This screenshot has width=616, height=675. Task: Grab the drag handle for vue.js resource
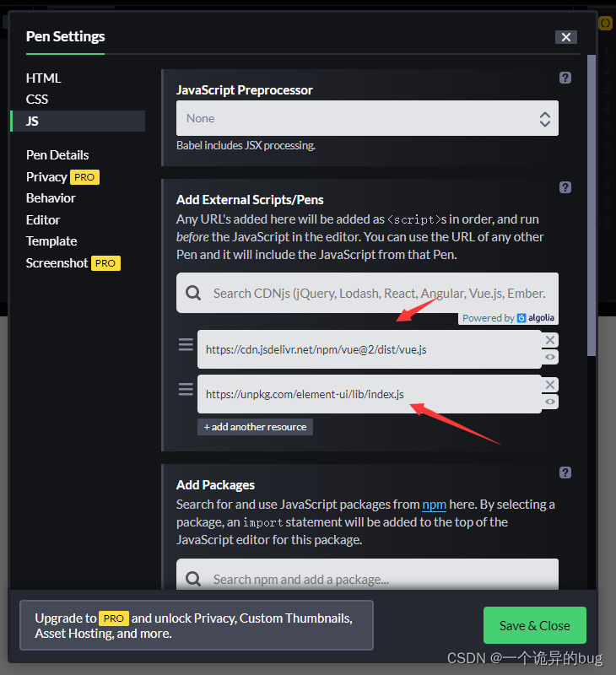pos(186,345)
